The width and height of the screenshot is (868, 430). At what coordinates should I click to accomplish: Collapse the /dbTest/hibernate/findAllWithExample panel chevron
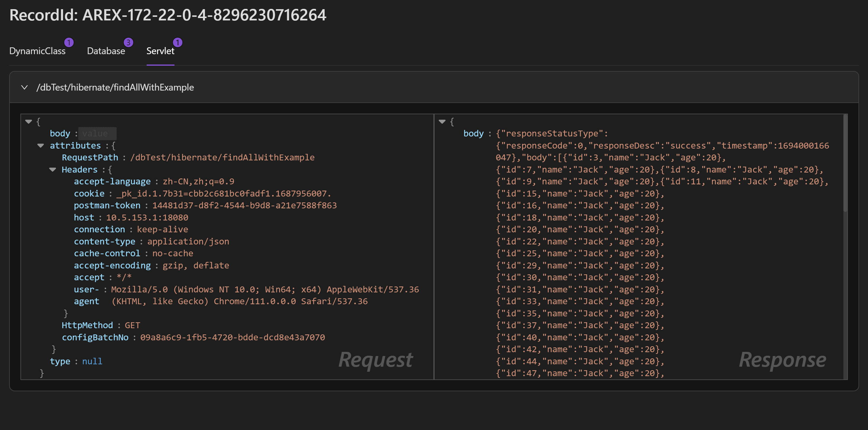point(25,87)
